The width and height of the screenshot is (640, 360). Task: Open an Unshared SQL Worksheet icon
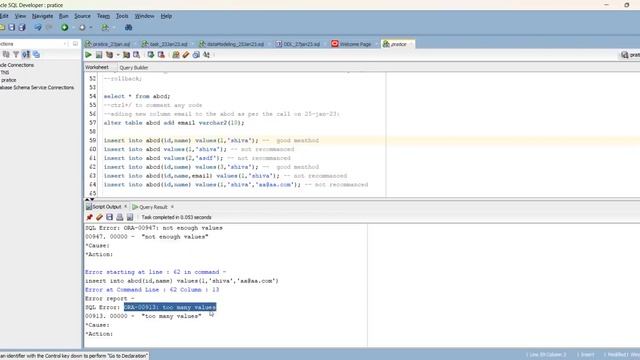(176, 55)
